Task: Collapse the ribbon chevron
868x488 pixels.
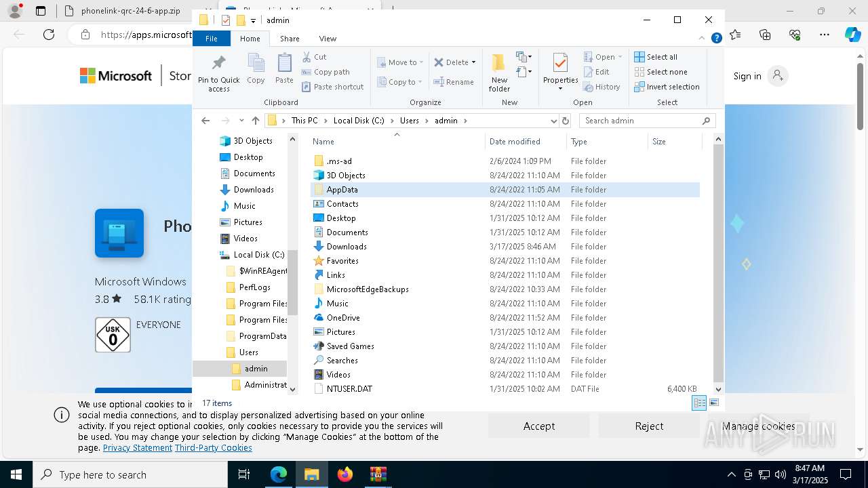Action: pyautogui.click(x=702, y=39)
